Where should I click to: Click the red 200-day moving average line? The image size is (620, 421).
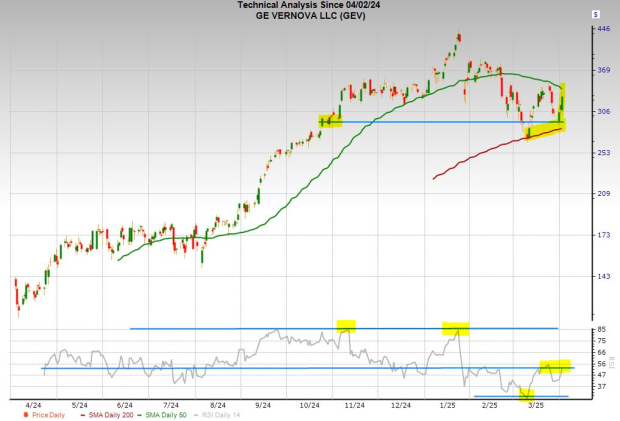(480, 158)
